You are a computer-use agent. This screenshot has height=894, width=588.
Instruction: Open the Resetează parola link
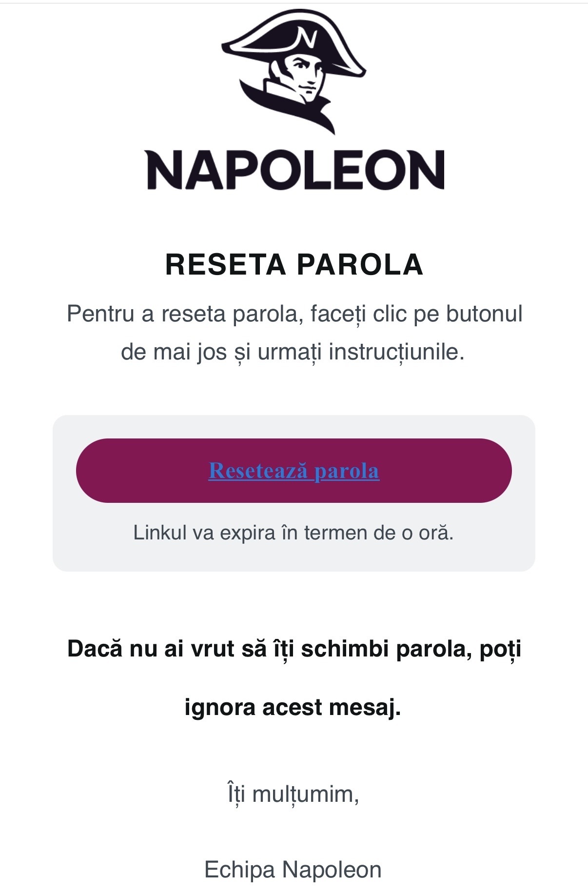(294, 471)
